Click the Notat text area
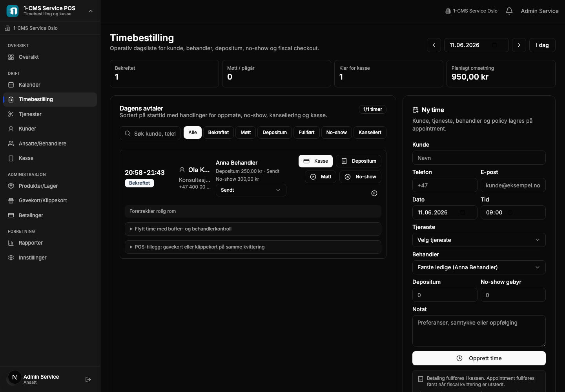The image size is (565, 392). click(479, 331)
